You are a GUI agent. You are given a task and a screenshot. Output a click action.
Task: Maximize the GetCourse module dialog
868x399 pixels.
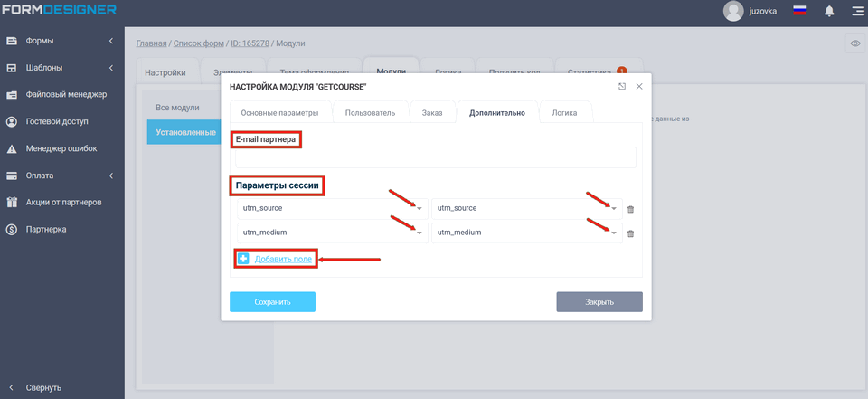[x=622, y=87]
